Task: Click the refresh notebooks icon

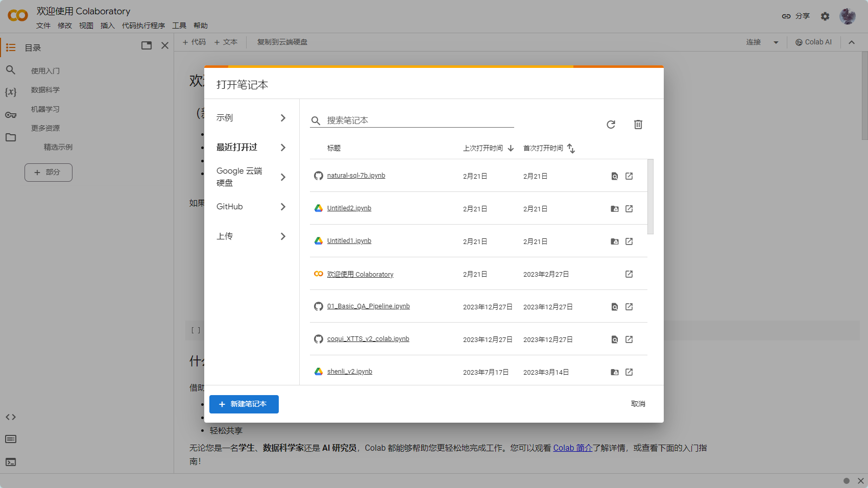Action: coord(611,125)
